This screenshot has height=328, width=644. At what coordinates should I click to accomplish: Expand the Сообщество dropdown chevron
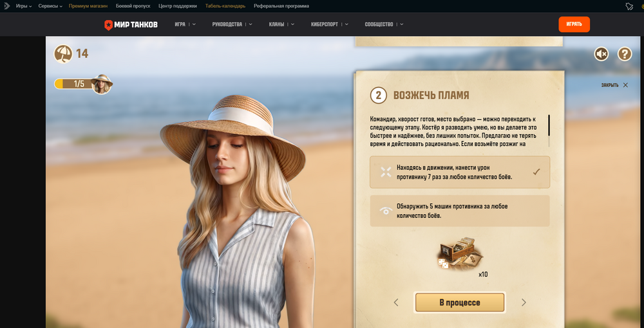[401, 24]
